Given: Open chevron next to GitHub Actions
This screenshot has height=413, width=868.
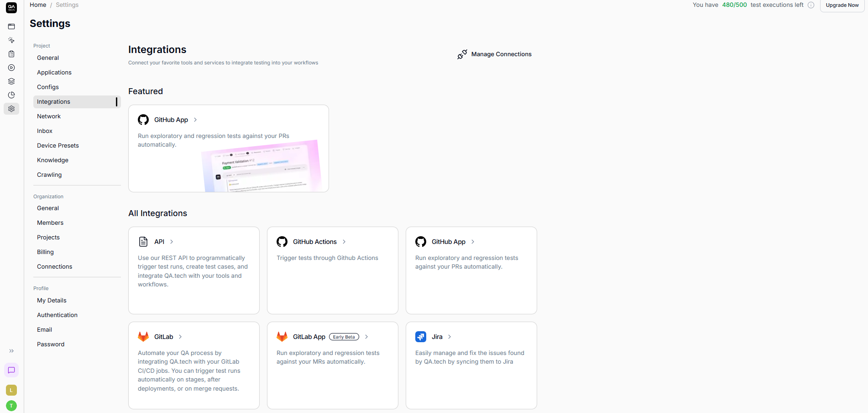Looking at the screenshot, I should [344, 242].
